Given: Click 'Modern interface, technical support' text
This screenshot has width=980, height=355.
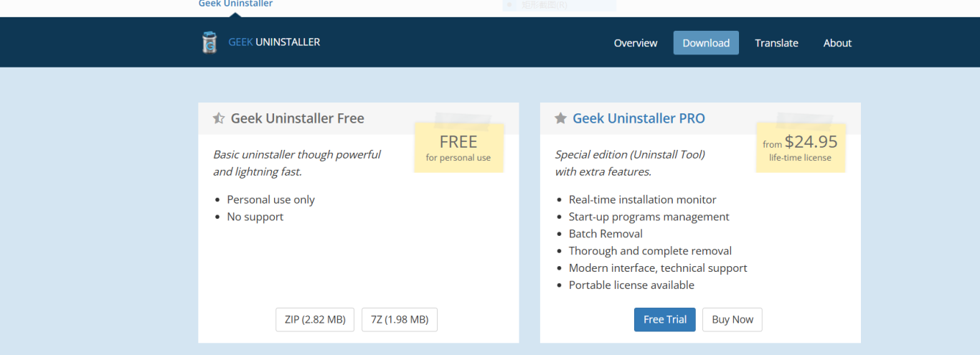Looking at the screenshot, I should [x=658, y=268].
